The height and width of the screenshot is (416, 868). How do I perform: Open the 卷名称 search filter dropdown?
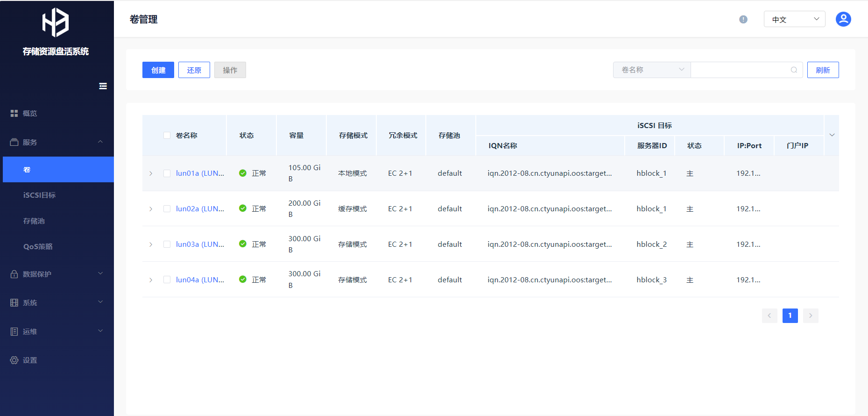[651, 70]
